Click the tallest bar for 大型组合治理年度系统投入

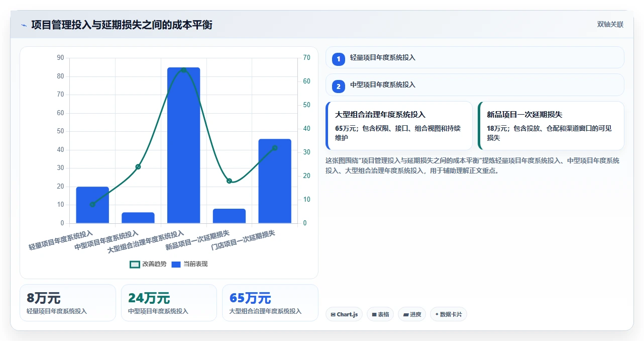pos(183,145)
